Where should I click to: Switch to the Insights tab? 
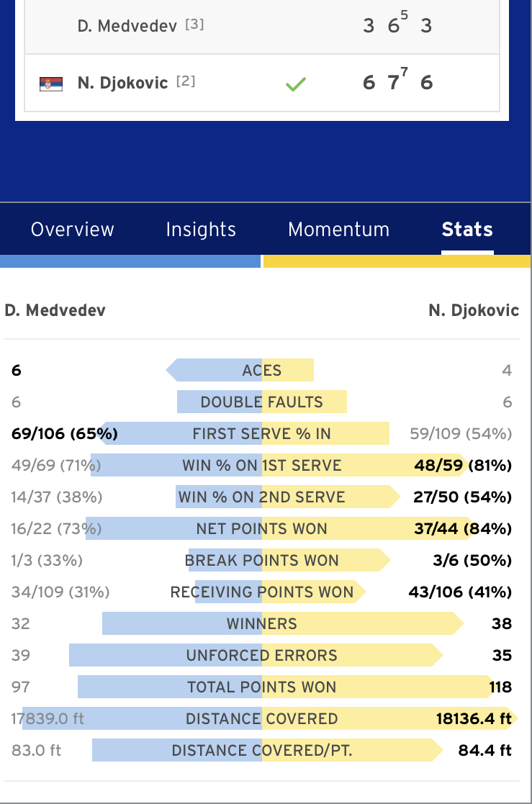[x=201, y=229]
